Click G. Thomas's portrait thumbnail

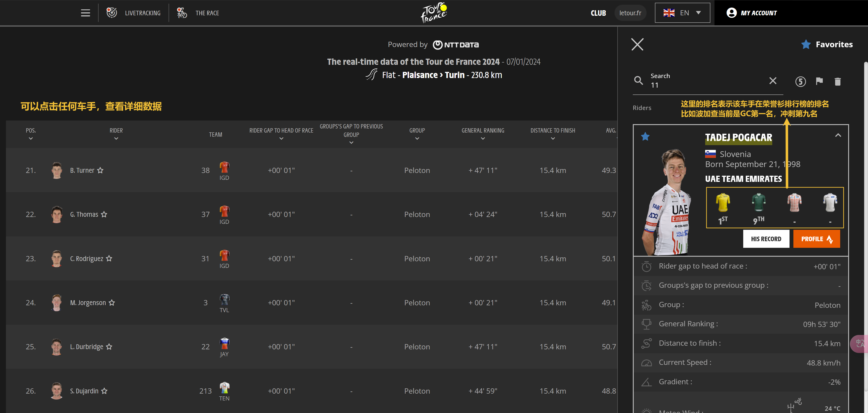(57, 214)
